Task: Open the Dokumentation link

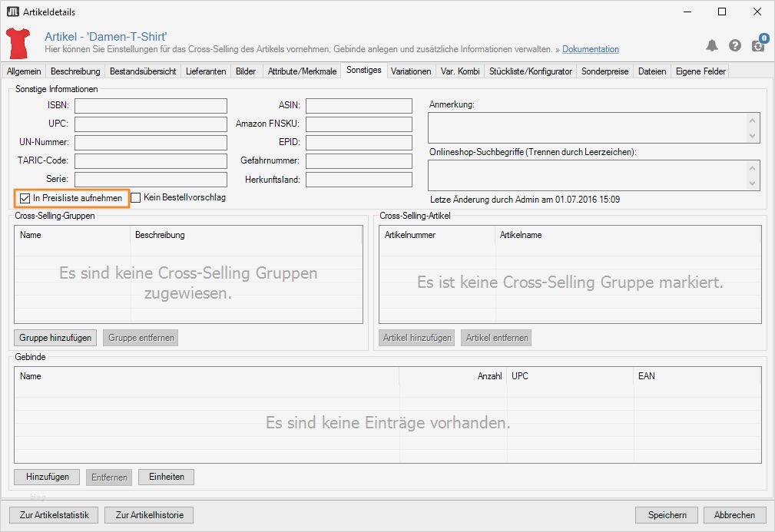Action: [x=591, y=49]
